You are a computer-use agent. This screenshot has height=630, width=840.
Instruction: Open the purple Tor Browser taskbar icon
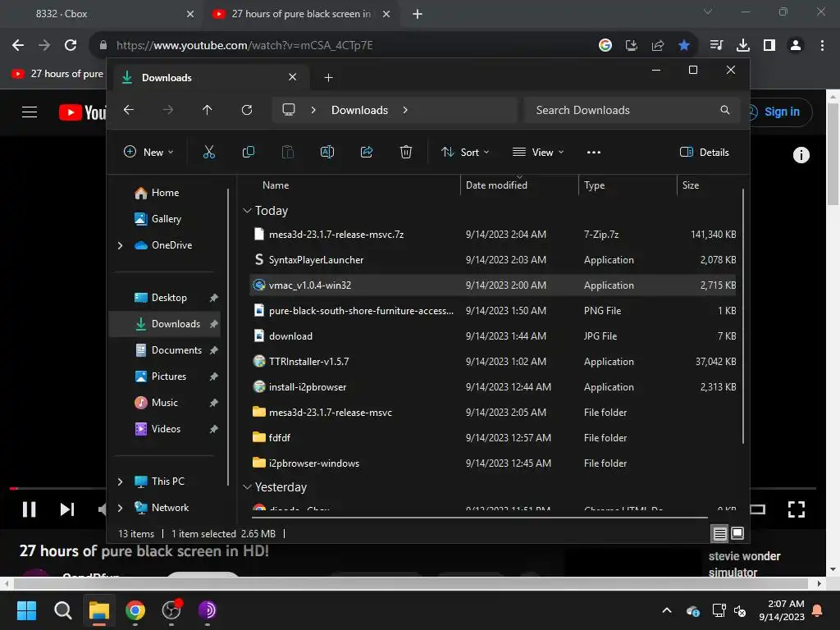point(208,610)
